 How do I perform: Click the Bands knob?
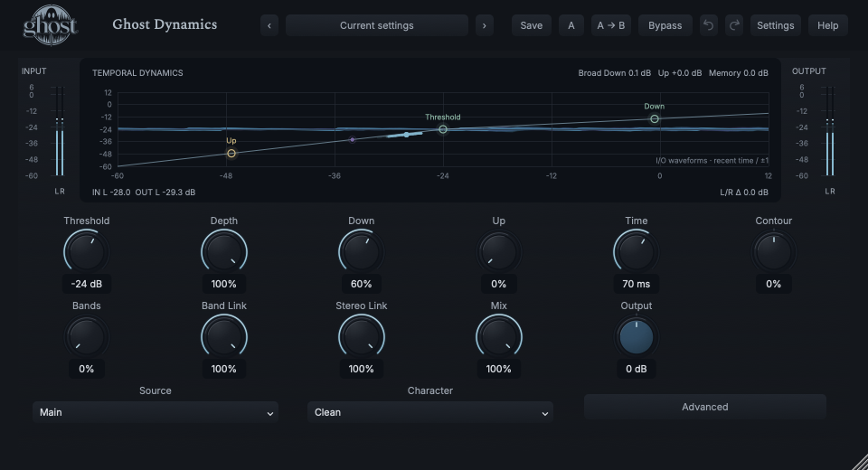[87, 337]
